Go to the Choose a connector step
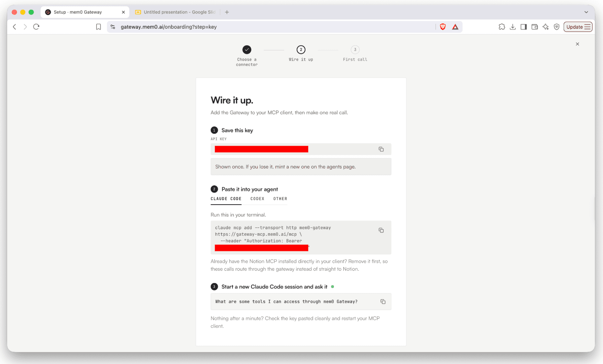This screenshot has height=364, width=603. point(247,56)
